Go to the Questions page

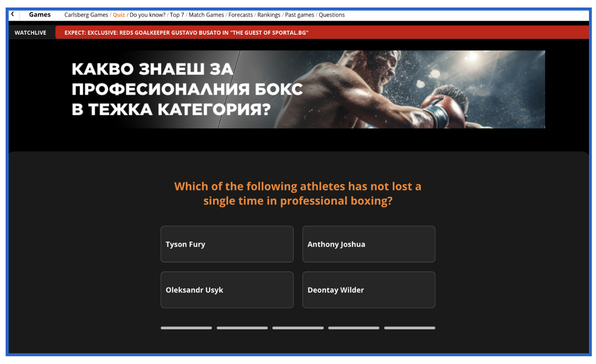(x=332, y=15)
